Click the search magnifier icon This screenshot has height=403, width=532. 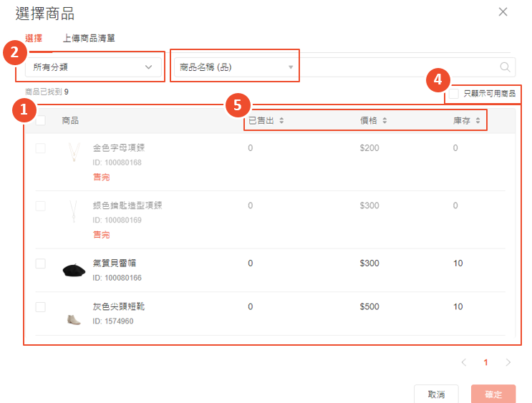pos(505,67)
